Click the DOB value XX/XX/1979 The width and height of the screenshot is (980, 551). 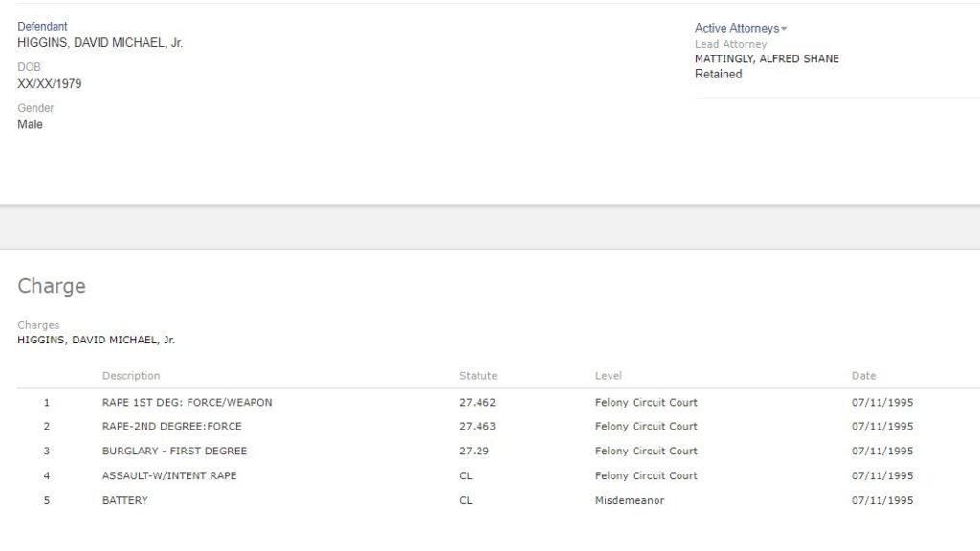pyautogui.click(x=50, y=84)
